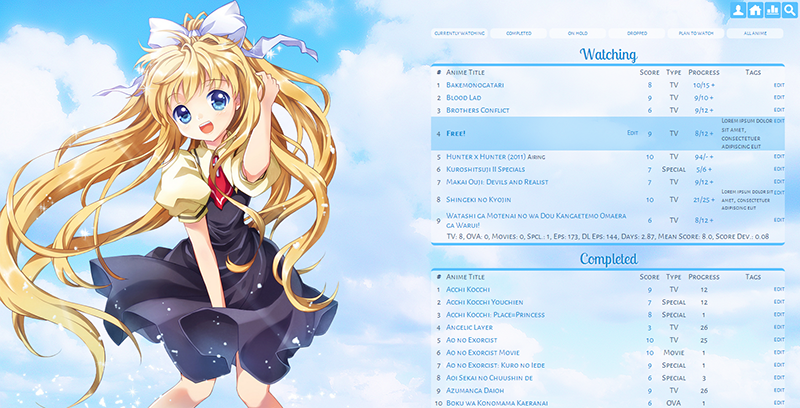Open the Ao no Exorcist Movie link
Screen dimensions: 800x408
coord(483,353)
